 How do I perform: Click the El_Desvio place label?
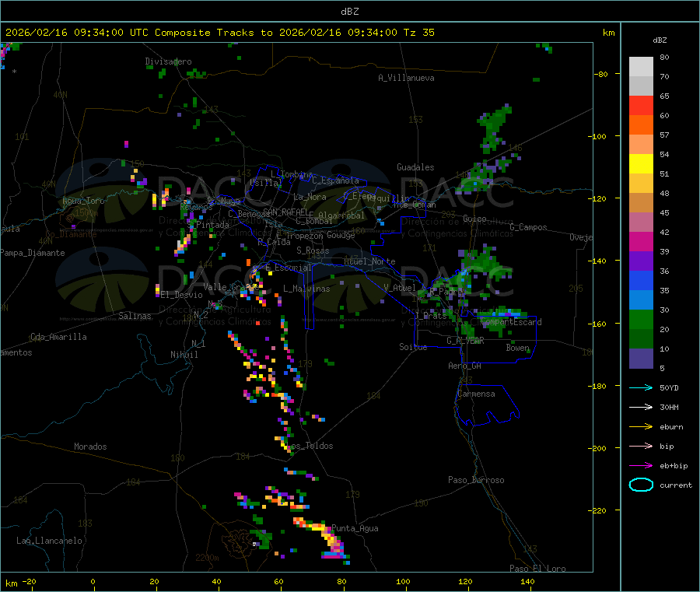182,295
